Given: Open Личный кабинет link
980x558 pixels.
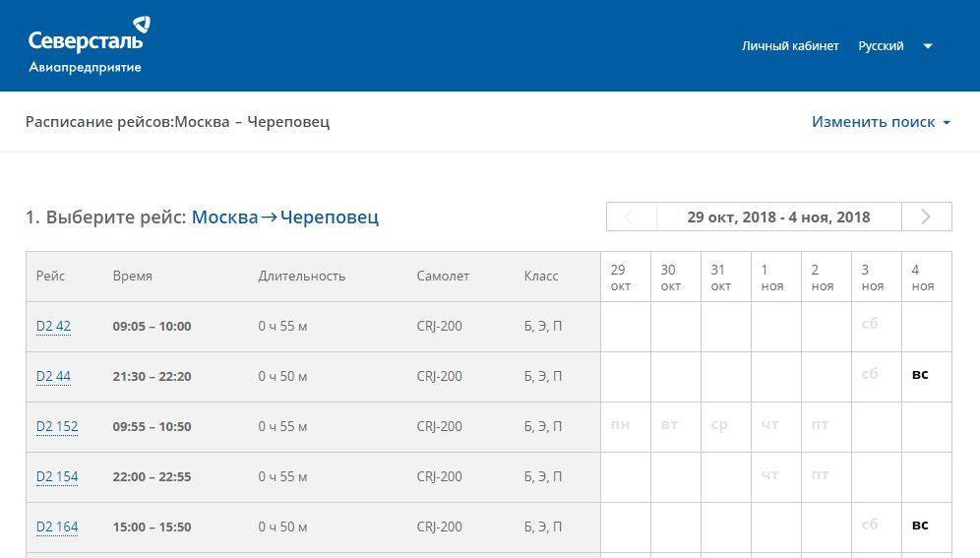Looking at the screenshot, I should click(790, 45).
